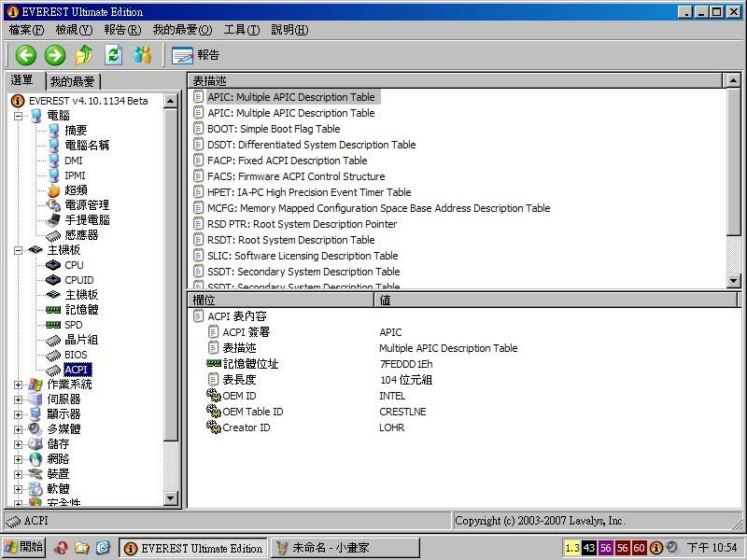The image size is (747, 560).
Task: Click the 感應器 sensor chip icon
Action: pos(53,235)
